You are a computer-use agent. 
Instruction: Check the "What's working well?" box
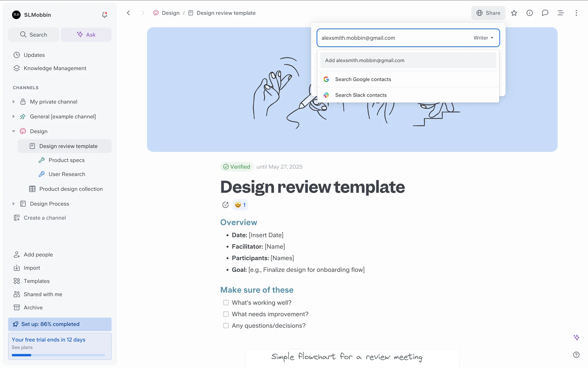click(226, 303)
